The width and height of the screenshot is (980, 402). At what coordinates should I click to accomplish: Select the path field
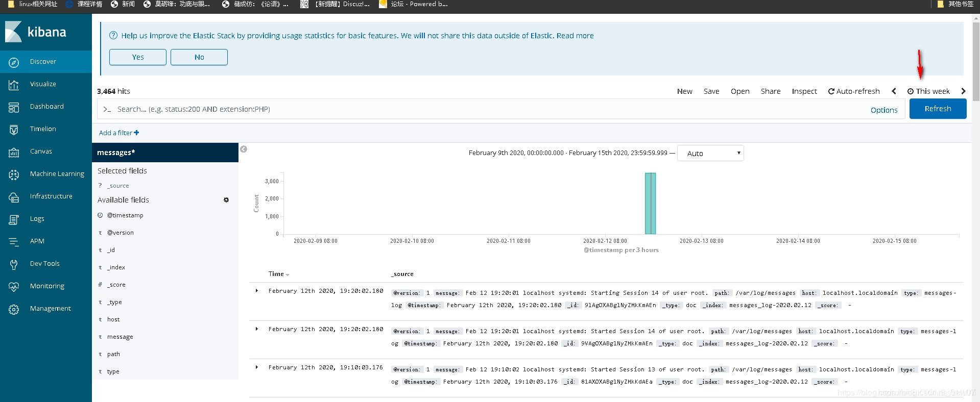[113, 354]
